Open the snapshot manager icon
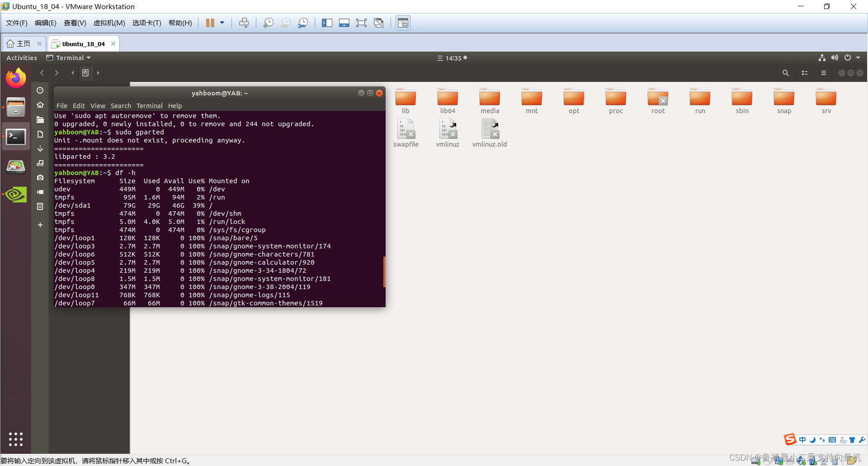This screenshot has height=466, width=868. coord(303,23)
